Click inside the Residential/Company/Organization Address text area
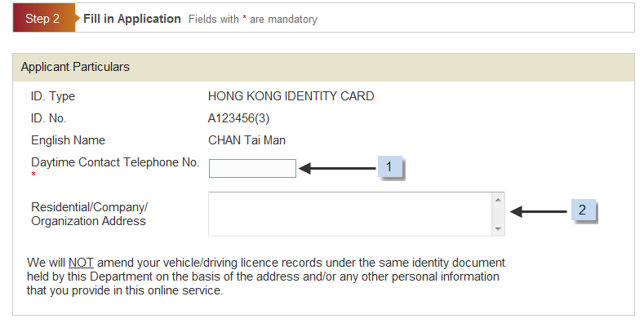Viewport: 644px width, 323px height. pyautogui.click(x=350, y=214)
